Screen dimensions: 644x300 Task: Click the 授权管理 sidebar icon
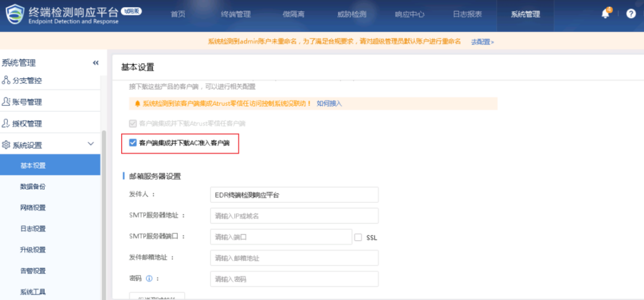pyautogui.click(x=6, y=124)
